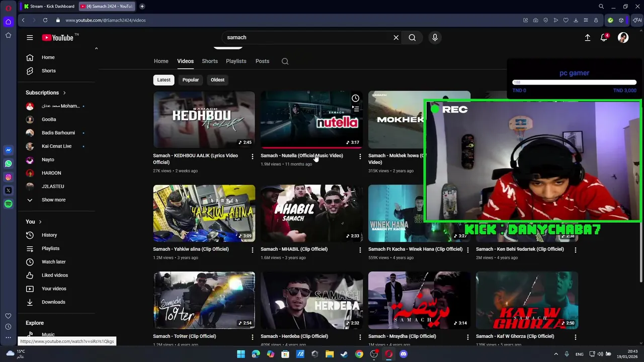Open options menu for Ken Behi 9adartek
644x362 pixels.
point(576,250)
